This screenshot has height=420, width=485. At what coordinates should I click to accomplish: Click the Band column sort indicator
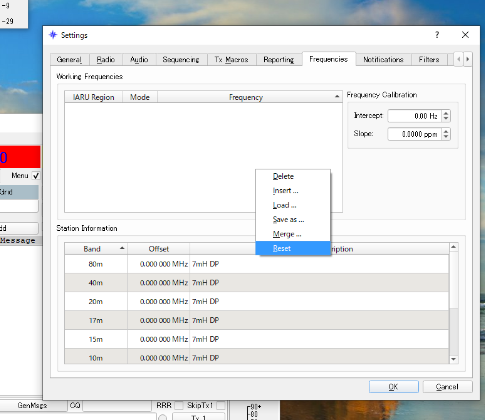coord(122,248)
